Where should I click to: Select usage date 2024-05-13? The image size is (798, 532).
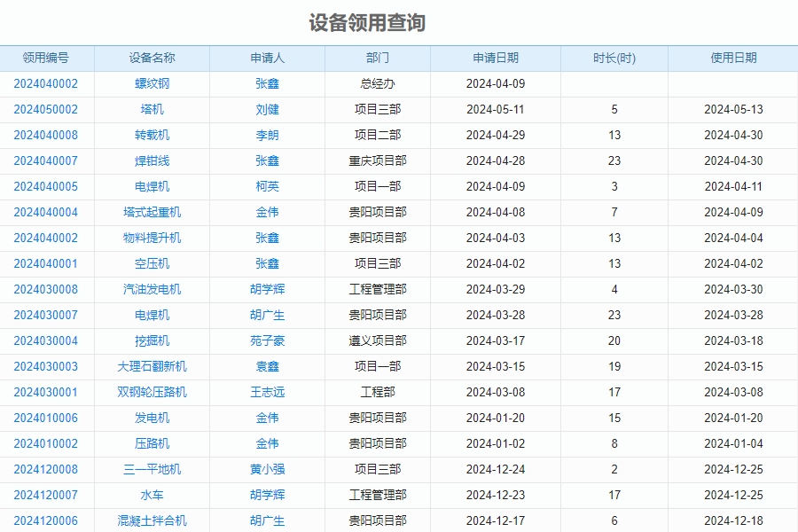tap(733, 109)
